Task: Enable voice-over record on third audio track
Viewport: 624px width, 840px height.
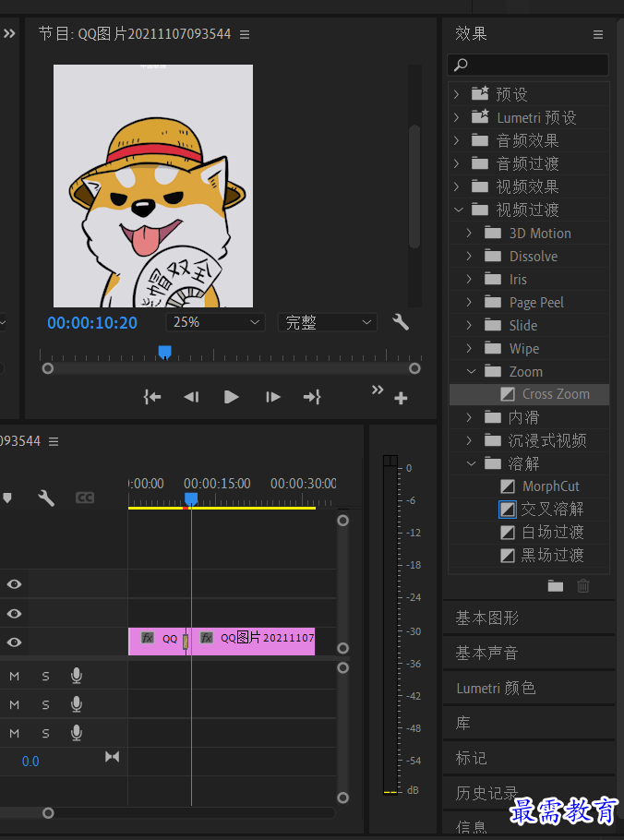Action: (77, 733)
